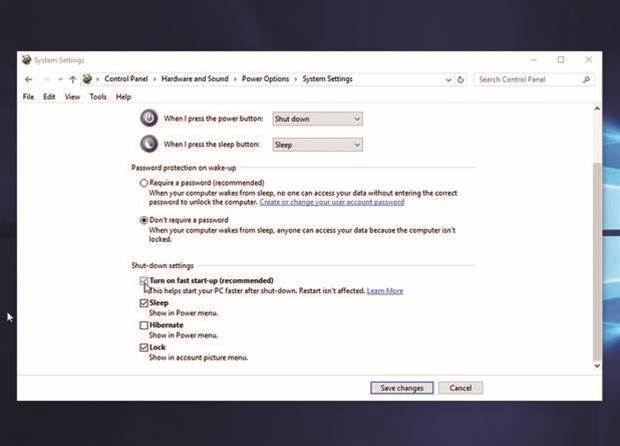Viewport: 620px width, 446px height.
Task: Click the Up one level arrow
Action: click(x=72, y=79)
